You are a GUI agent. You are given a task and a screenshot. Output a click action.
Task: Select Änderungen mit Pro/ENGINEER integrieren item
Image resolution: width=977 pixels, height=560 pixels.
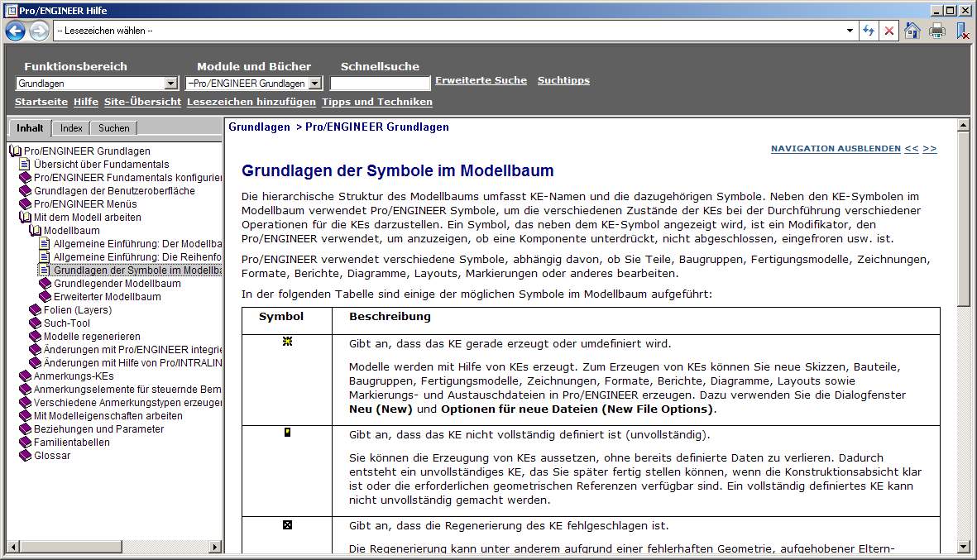click(x=132, y=349)
